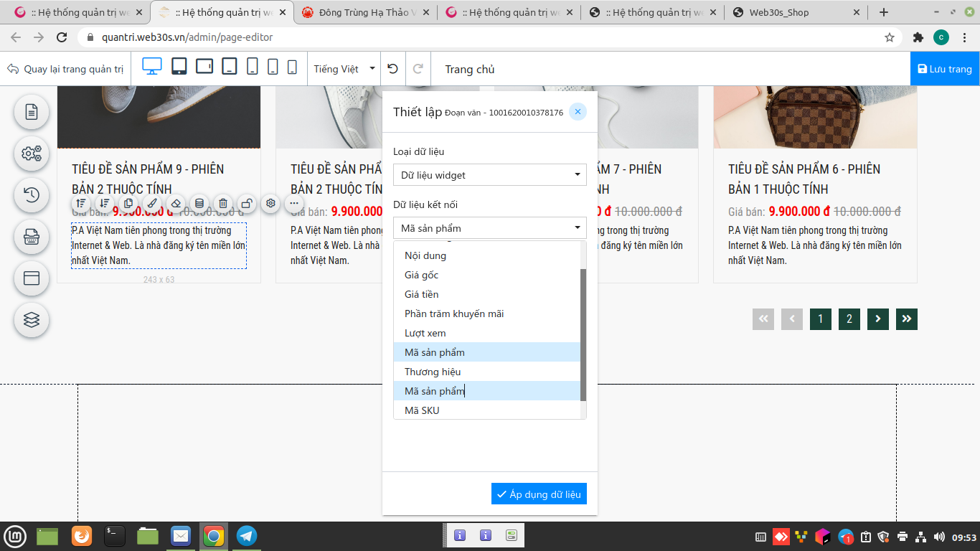Go back via Quay lại trang quản trị
This screenshot has width=980, height=551.
[x=65, y=69]
